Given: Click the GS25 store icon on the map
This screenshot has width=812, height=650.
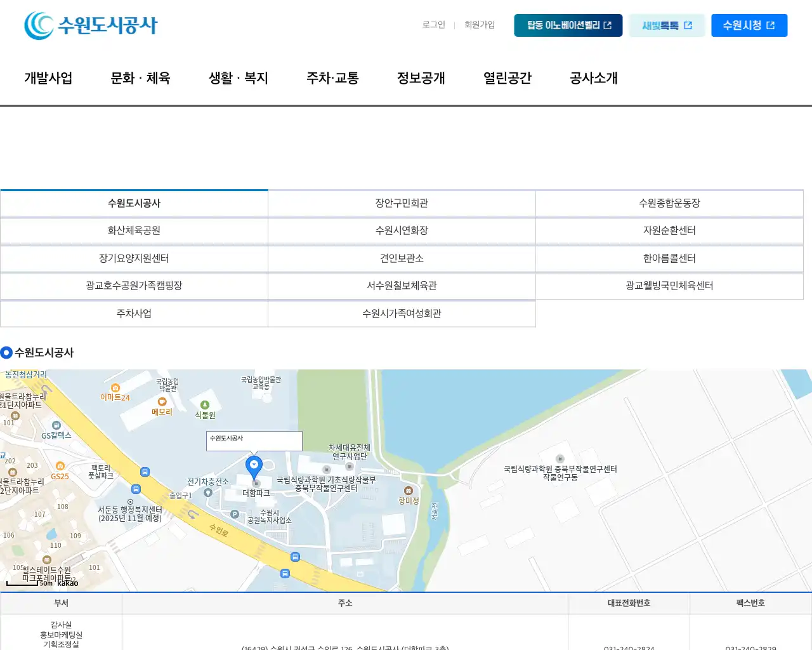Looking at the screenshot, I should [60, 467].
